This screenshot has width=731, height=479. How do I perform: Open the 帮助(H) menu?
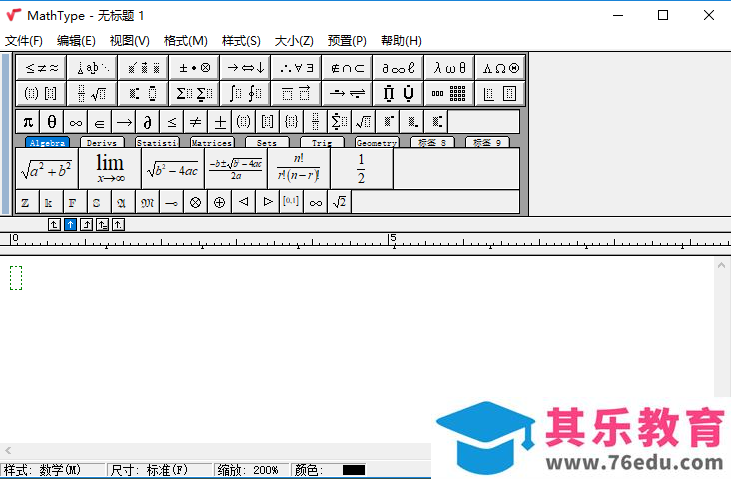401,41
